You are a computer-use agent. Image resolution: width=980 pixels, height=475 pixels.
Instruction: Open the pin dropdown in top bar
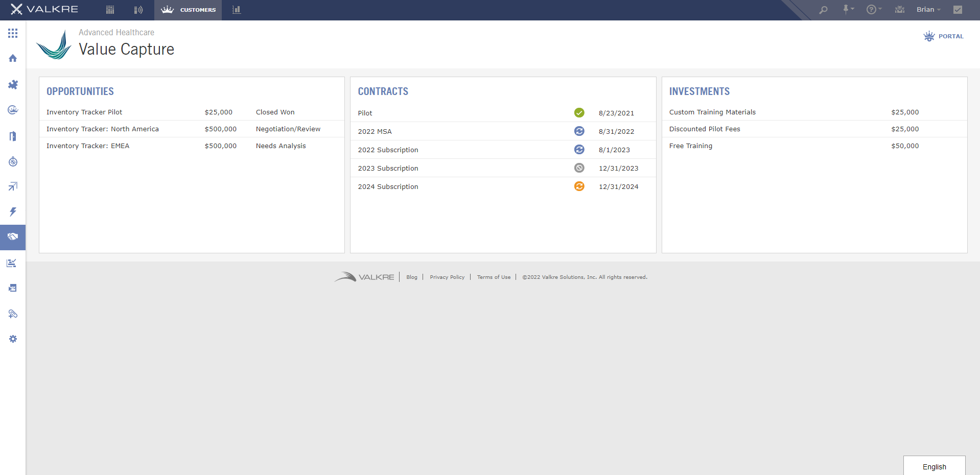(x=848, y=9)
